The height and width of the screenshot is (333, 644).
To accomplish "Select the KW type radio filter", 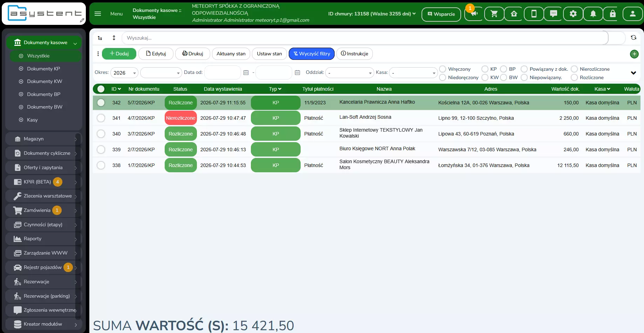I will (x=485, y=77).
